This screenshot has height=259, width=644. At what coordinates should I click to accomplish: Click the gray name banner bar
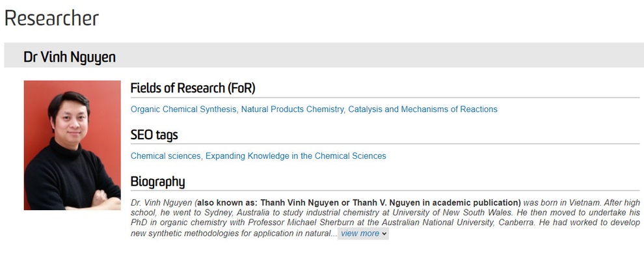point(324,55)
